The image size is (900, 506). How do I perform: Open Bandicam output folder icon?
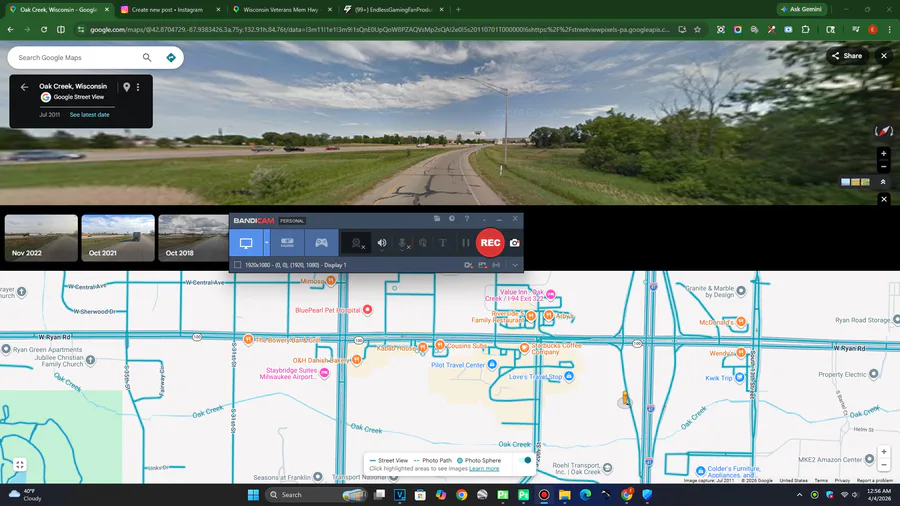[x=437, y=219]
